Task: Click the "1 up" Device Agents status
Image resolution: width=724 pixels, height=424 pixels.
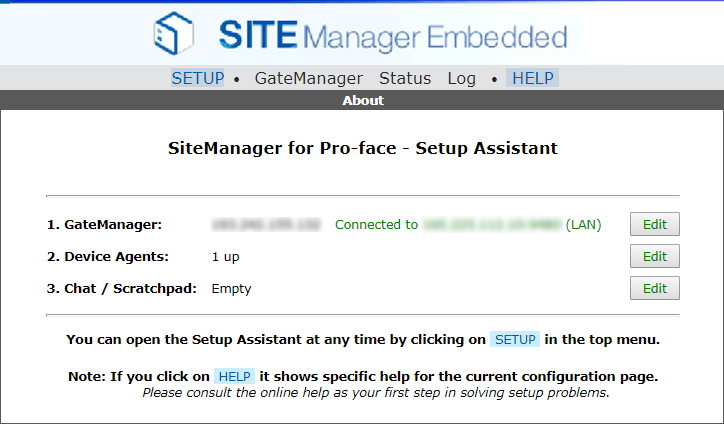Action: [x=225, y=257]
